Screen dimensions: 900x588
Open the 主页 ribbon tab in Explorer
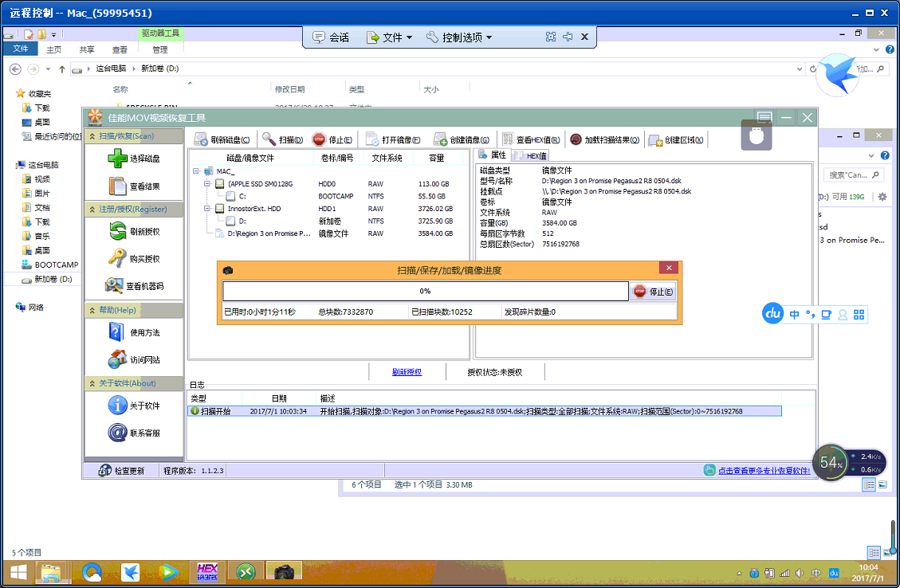click(x=54, y=50)
